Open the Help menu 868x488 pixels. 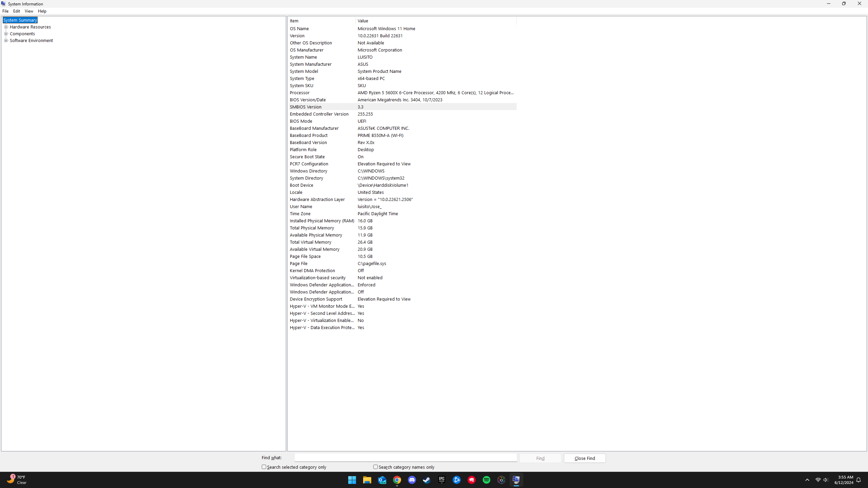tap(42, 11)
